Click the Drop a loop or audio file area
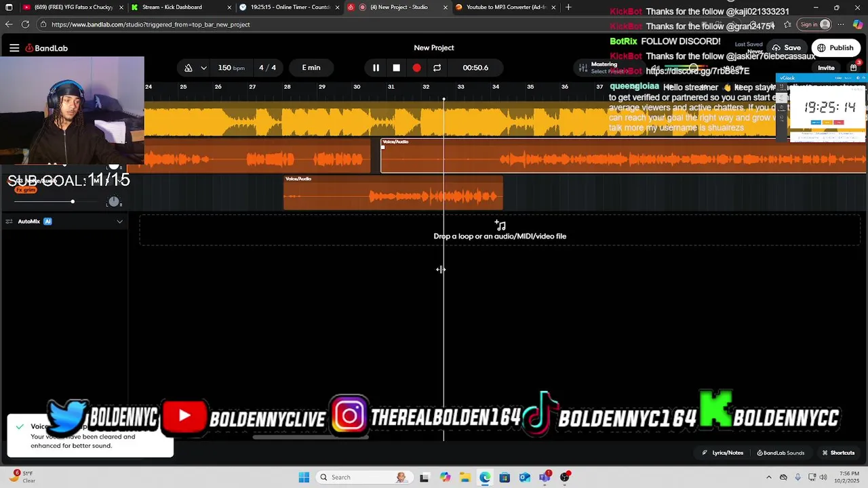The height and width of the screenshot is (488, 868). point(500,230)
